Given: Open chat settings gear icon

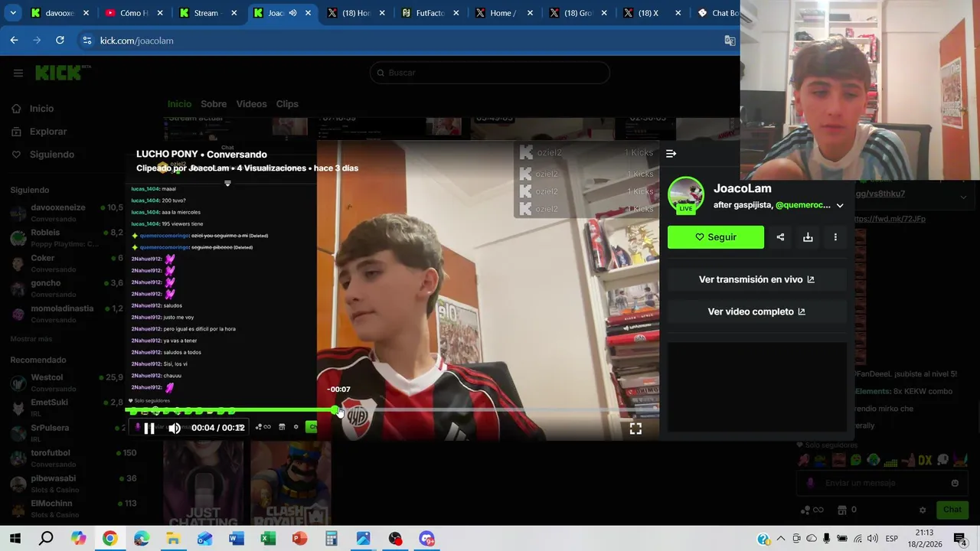Looking at the screenshot, I should point(923,510).
